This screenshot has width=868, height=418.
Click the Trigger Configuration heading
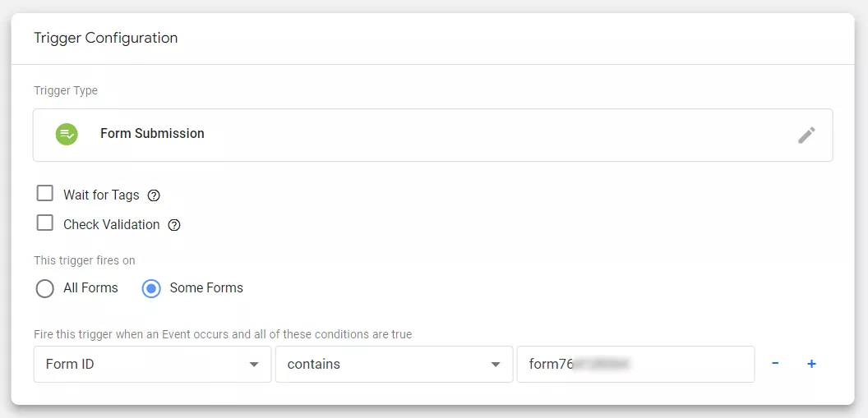coord(106,38)
